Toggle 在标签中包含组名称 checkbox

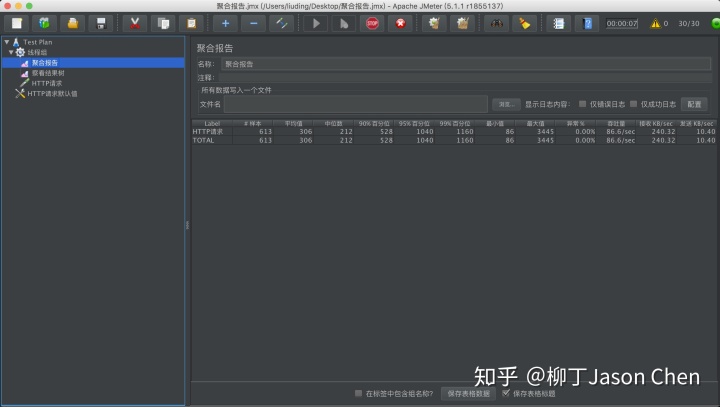[x=358, y=393]
